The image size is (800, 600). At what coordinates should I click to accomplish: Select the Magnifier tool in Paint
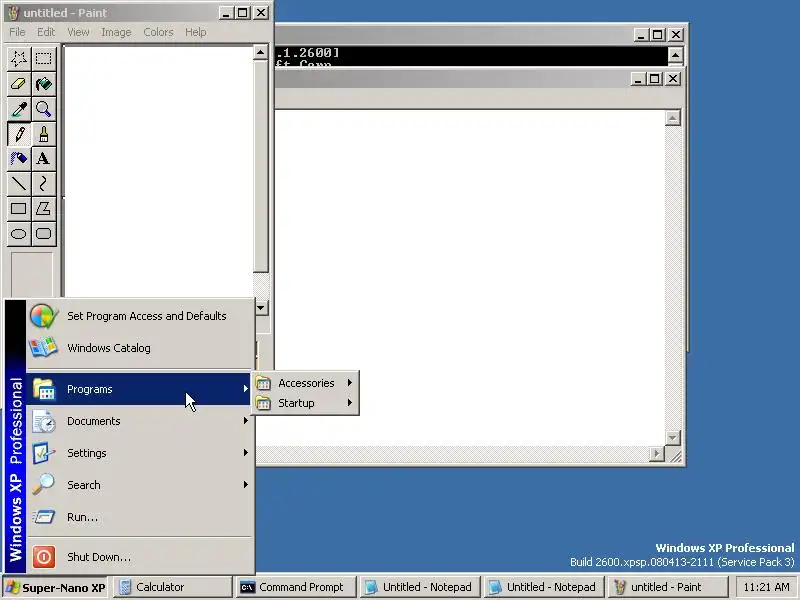(x=43, y=109)
